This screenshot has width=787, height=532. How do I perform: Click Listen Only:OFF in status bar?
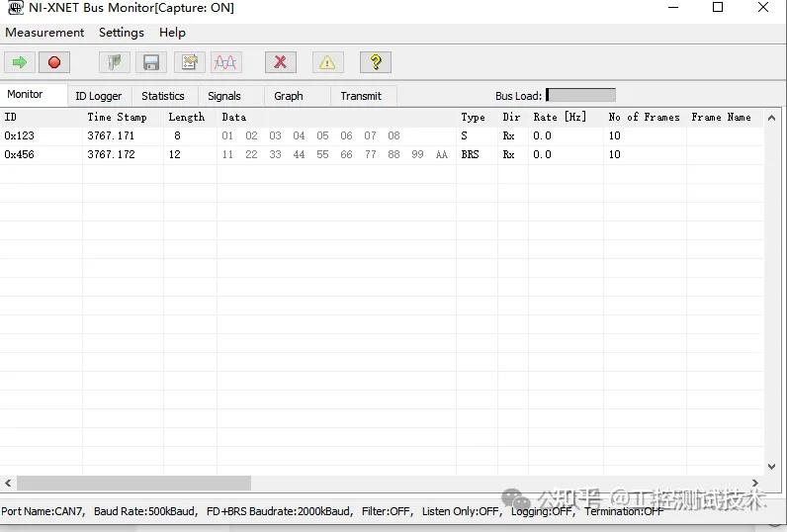(461, 511)
